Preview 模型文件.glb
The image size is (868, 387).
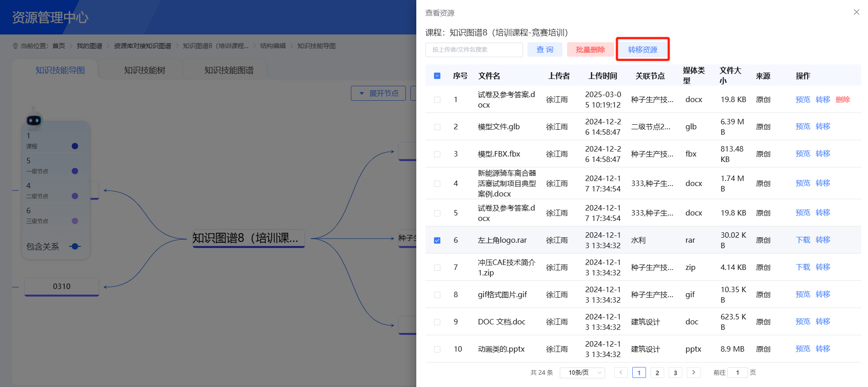coord(803,126)
